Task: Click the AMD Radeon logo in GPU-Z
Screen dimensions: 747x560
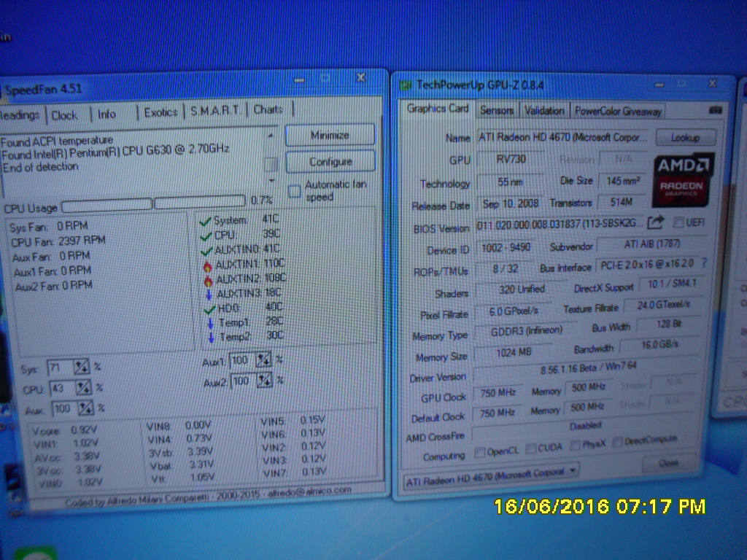Action: click(682, 179)
